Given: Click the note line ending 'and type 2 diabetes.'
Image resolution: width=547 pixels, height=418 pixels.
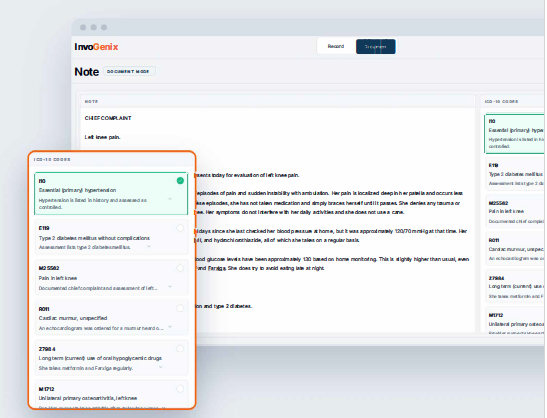Looking at the screenshot, I should pos(224,306).
